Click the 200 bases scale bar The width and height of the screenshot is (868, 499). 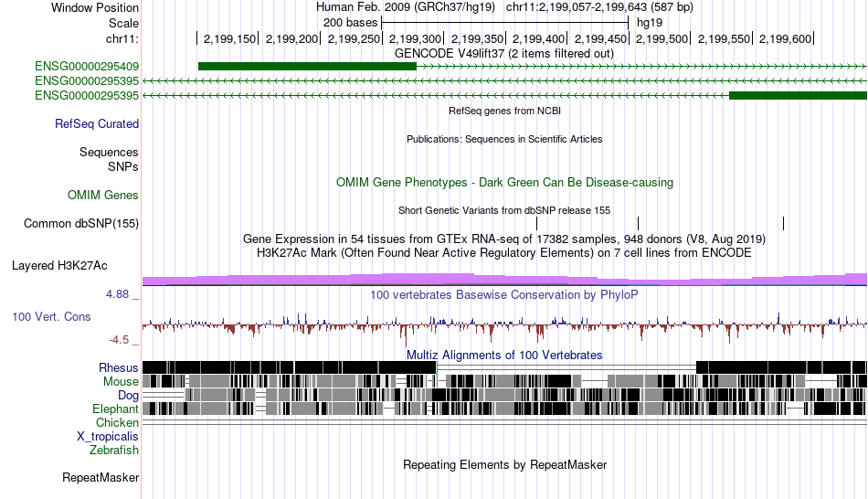(x=505, y=23)
